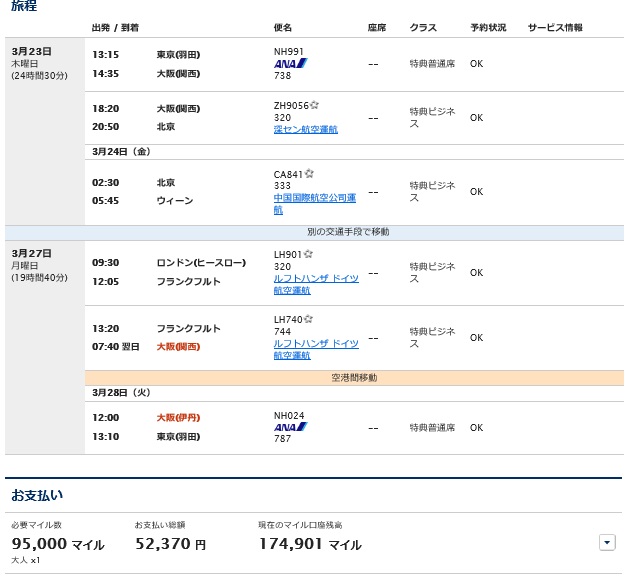Click the ロンドン(ヒースロー) departure city

click(201, 263)
